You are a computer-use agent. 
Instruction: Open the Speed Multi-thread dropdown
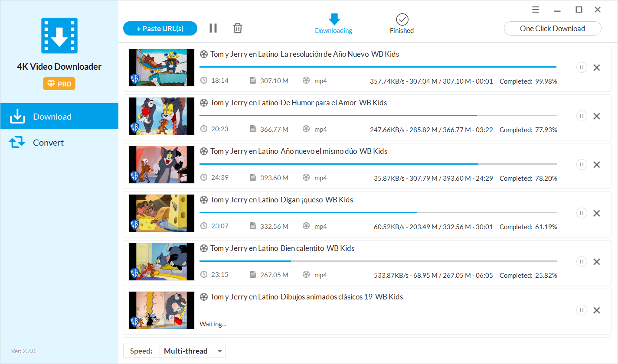pos(193,351)
